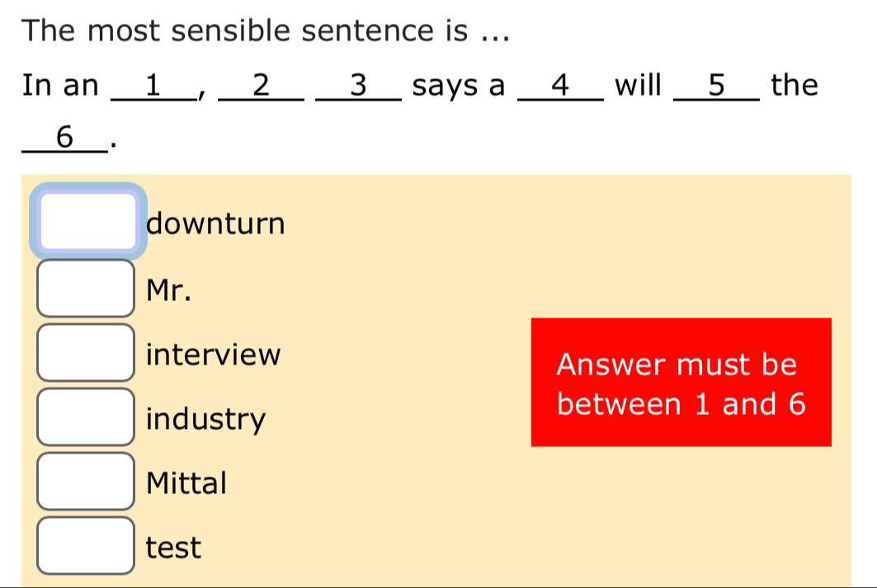Click the word interview
877x588 pixels.
click(213, 355)
